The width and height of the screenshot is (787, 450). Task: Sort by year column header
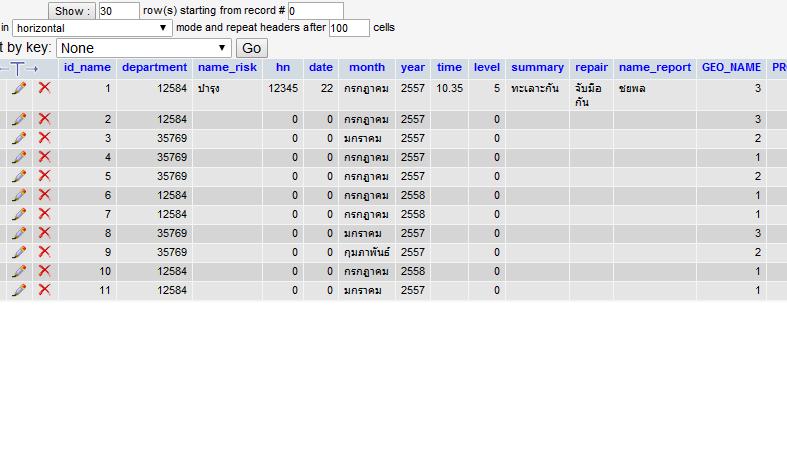pos(413,67)
